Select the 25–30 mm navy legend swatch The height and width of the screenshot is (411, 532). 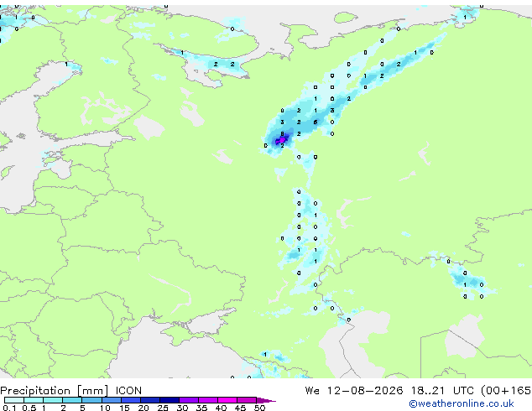tap(169, 400)
